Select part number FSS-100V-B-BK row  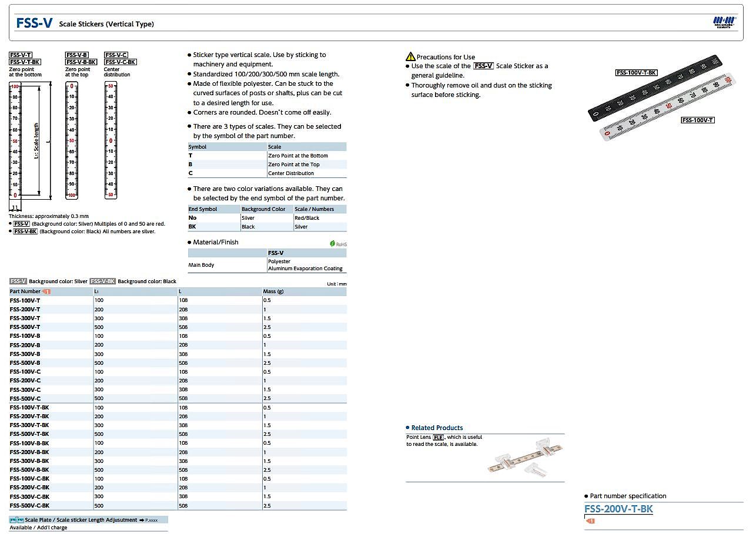[178, 443]
